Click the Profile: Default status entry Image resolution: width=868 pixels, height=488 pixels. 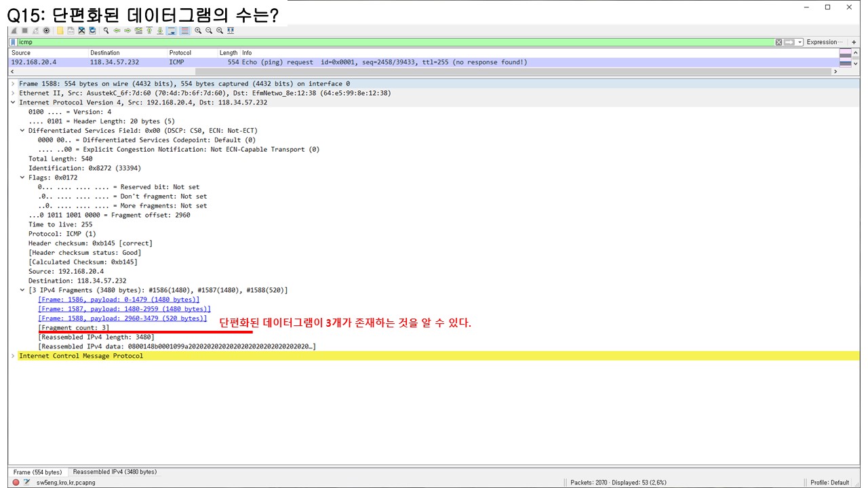point(830,483)
